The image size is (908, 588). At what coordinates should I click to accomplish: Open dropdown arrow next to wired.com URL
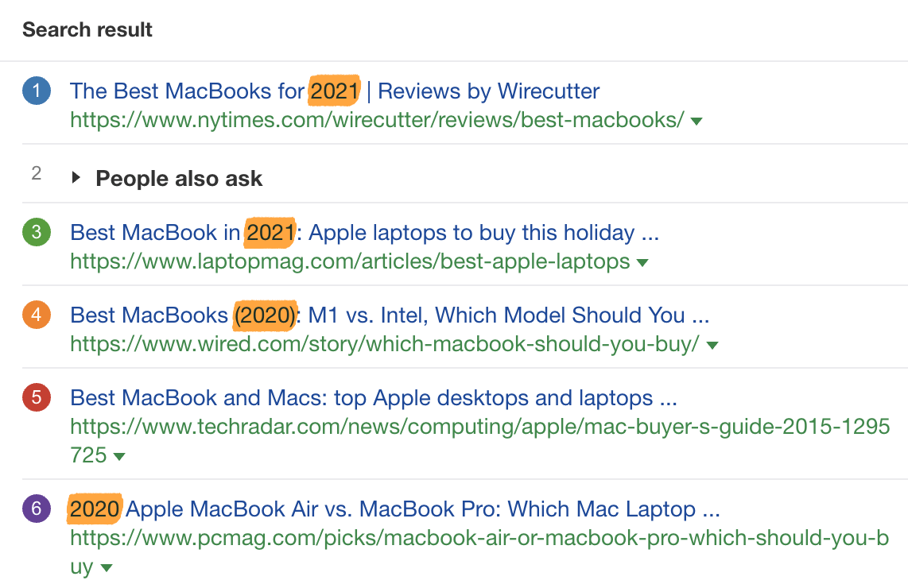(712, 345)
